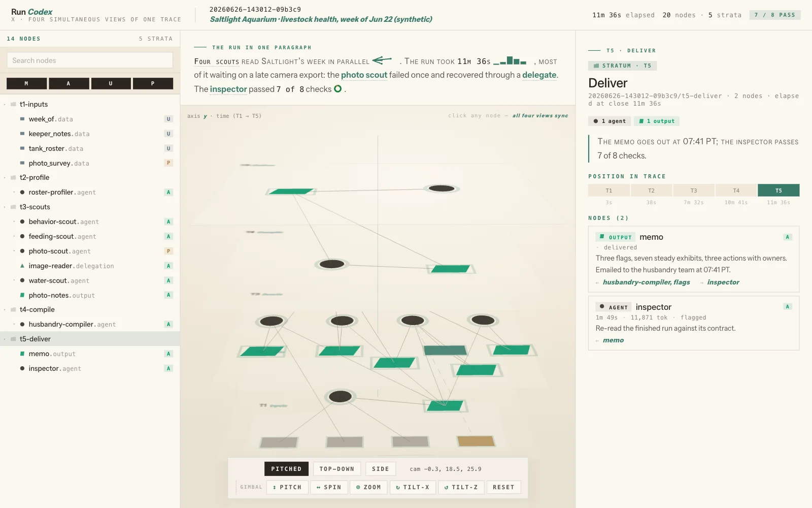Switch to Top-Down camera view
This screenshot has width=812, height=508.
tap(337, 469)
